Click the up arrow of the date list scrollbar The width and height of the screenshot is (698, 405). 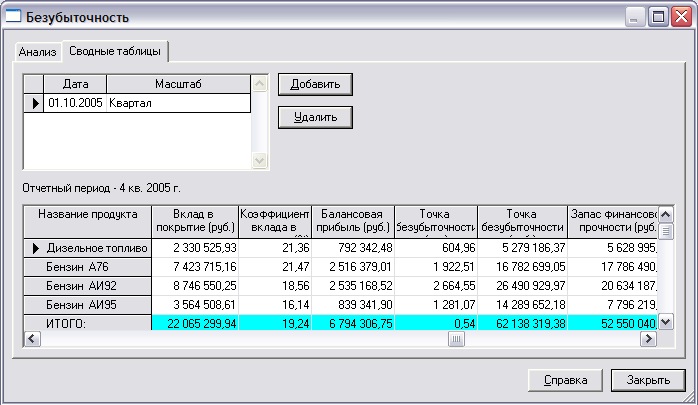point(260,84)
